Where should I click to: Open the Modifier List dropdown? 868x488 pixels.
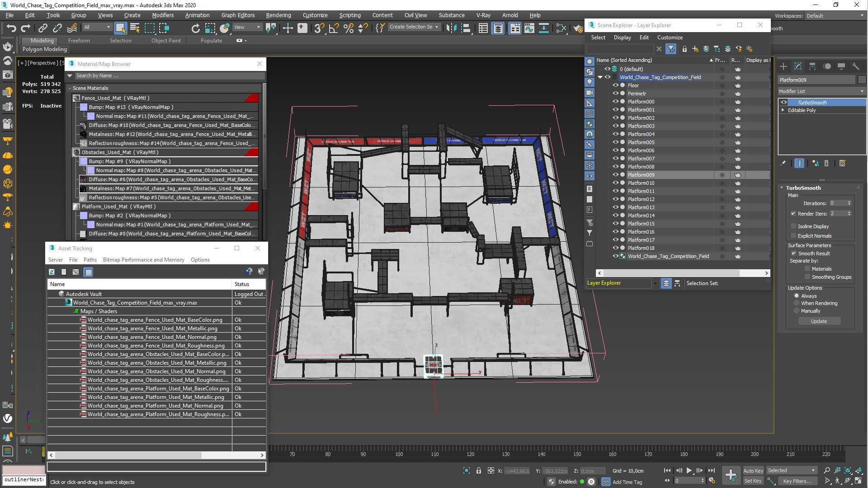(821, 91)
